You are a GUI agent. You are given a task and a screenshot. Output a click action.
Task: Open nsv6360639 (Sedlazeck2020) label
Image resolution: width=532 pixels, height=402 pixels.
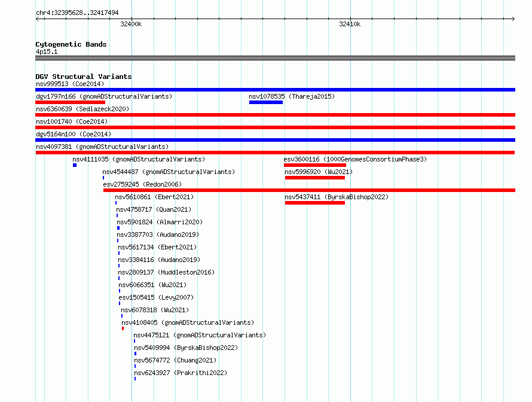(82, 109)
